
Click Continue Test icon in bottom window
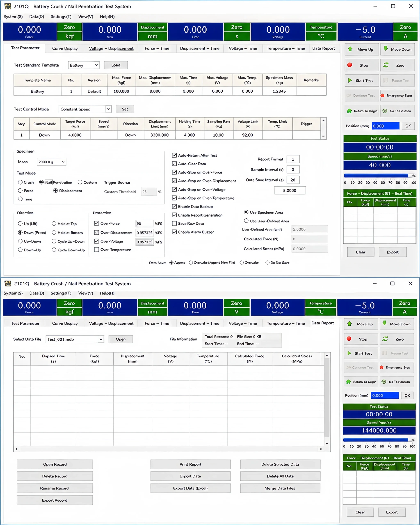pyautogui.click(x=348, y=367)
